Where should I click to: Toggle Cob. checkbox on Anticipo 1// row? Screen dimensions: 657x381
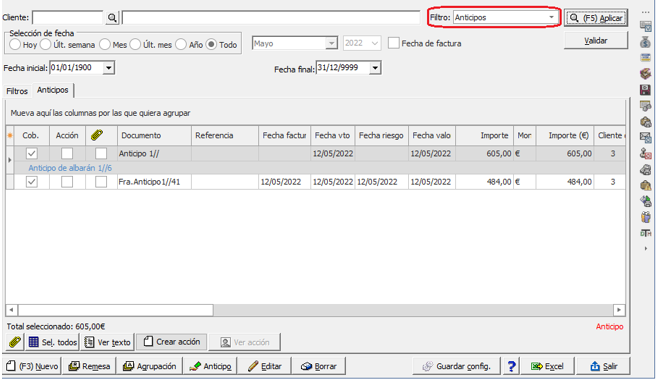click(31, 153)
